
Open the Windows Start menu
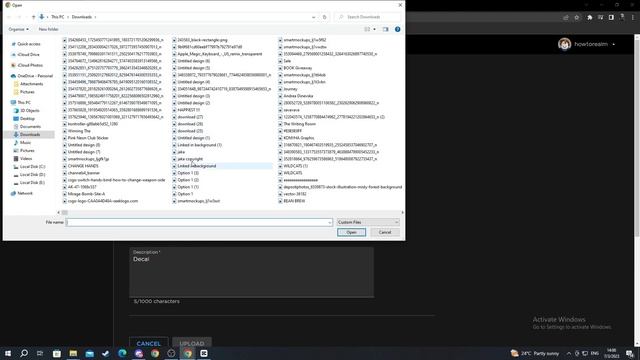(x=8, y=353)
